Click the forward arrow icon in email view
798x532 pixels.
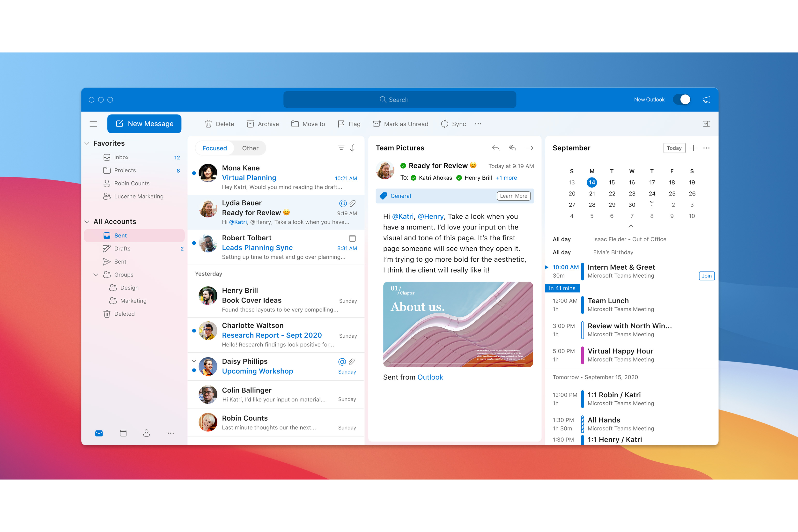point(530,148)
